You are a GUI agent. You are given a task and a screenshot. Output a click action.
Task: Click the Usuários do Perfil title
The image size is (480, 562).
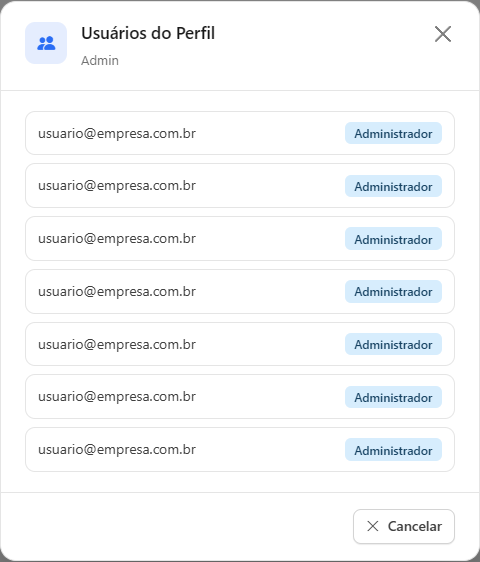[148, 33]
